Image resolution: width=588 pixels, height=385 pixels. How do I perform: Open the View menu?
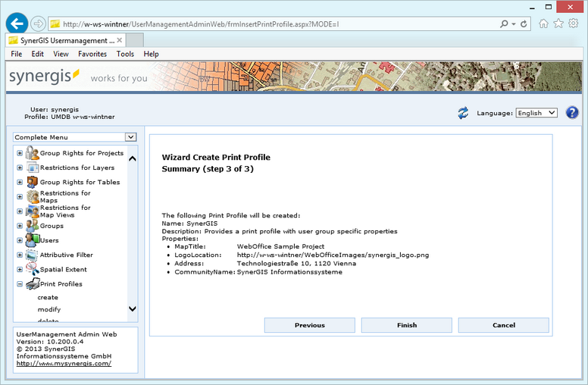61,54
